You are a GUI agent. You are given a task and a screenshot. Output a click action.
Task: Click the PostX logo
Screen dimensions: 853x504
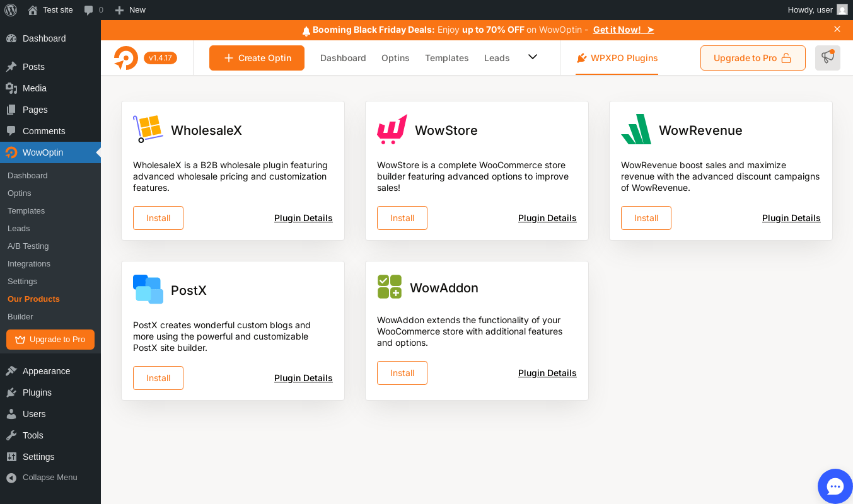(x=148, y=289)
